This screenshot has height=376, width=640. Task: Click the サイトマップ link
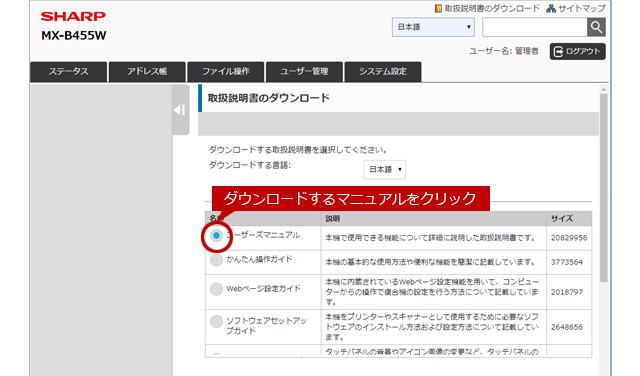pyautogui.click(x=582, y=9)
